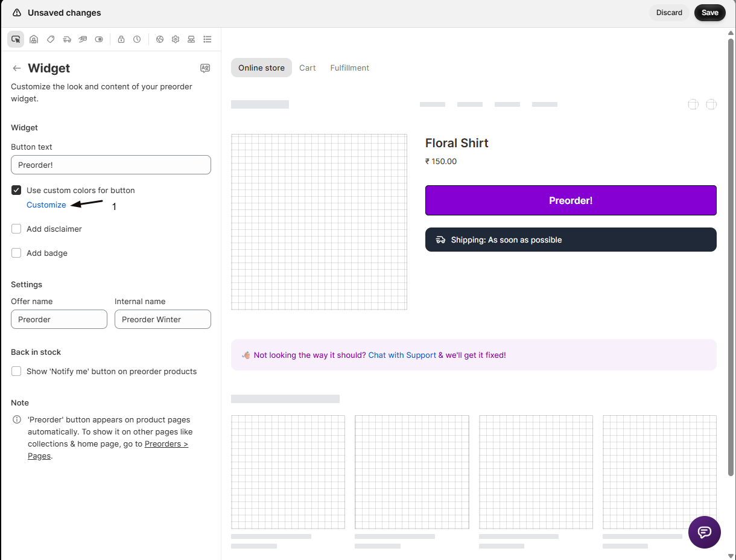This screenshot has height=560, width=736.
Task: Focus the Offer name input field
Action: [59, 319]
